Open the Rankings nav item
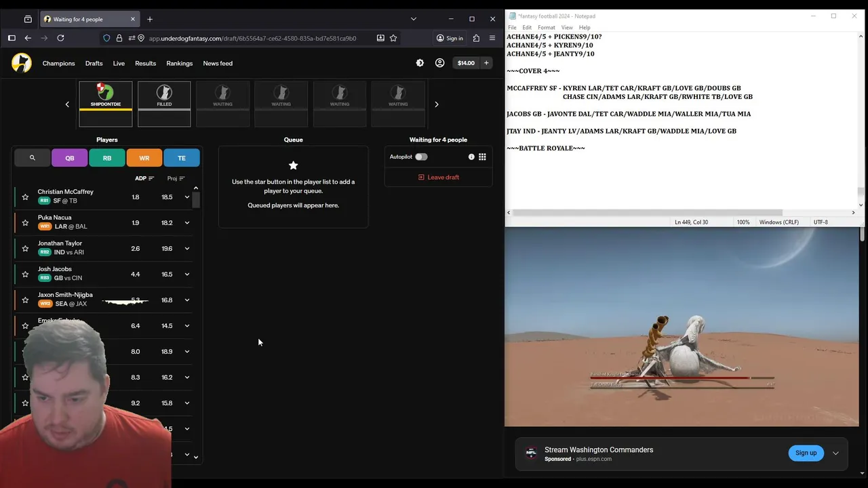 click(x=180, y=63)
